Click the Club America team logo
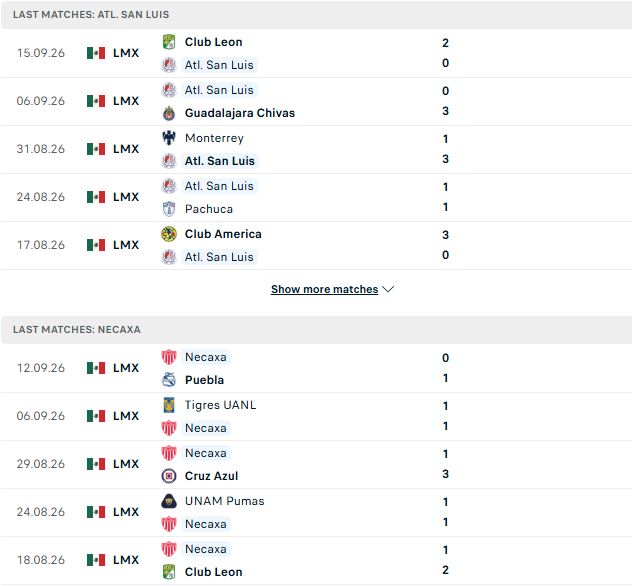The height and width of the screenshot is (586, 632). [x=169, y=234]
